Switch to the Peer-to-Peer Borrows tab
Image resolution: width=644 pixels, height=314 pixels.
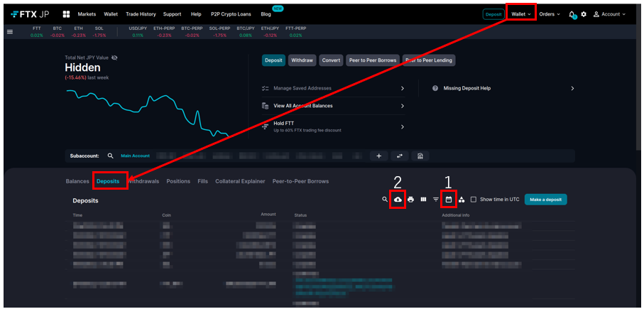(300, 181)
